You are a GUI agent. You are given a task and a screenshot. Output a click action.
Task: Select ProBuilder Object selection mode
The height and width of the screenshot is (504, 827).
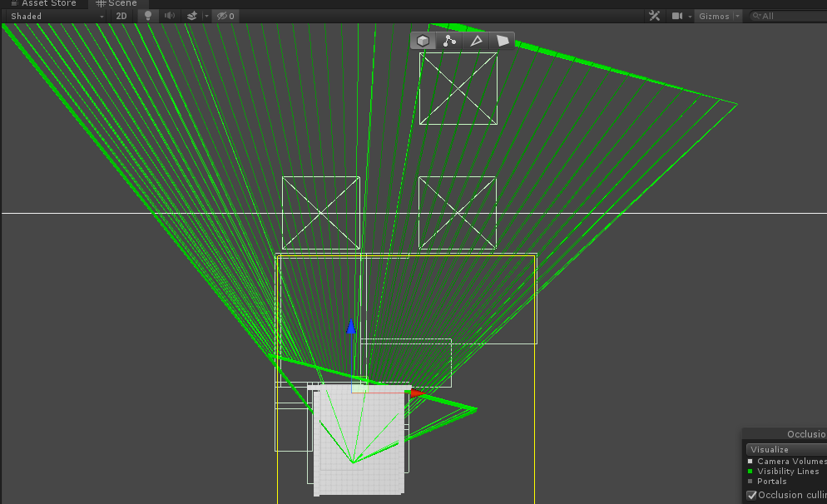pyautogui.click(x=423, y=41)
